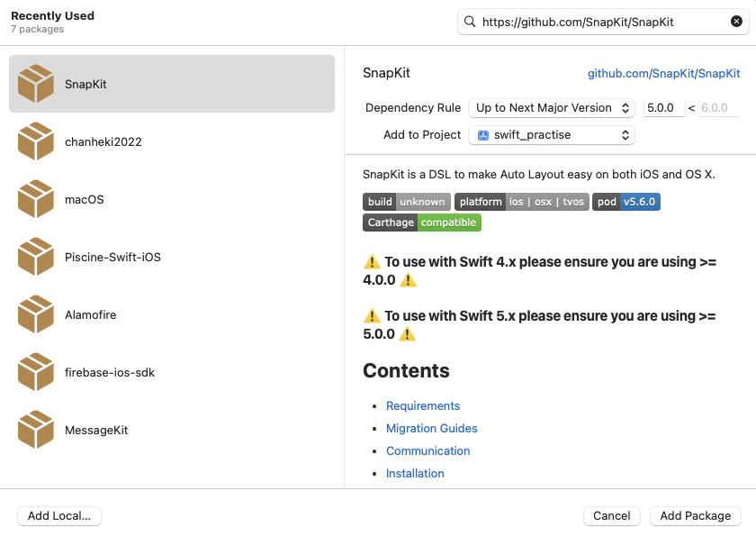The width and height of the screenshot is (756, 536).
Task: Open the Add to Project dropdown
Action: [552, 135]
